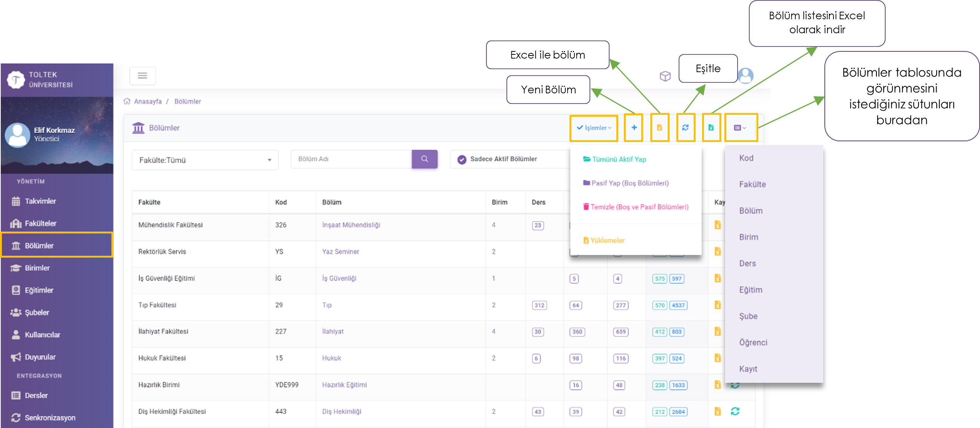Click sync icon in Diş Hekimliği row

[735, 411]
